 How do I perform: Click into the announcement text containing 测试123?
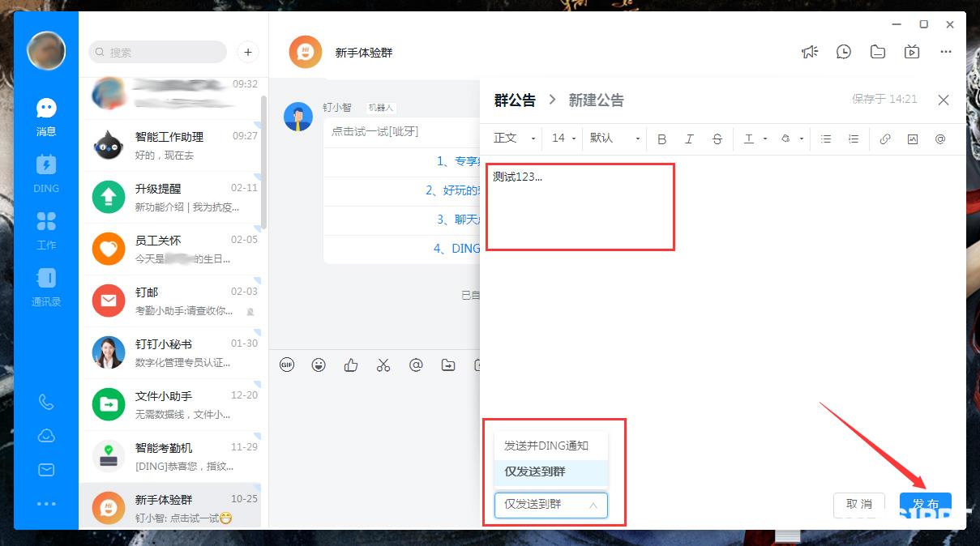click(x=518, y=177)
